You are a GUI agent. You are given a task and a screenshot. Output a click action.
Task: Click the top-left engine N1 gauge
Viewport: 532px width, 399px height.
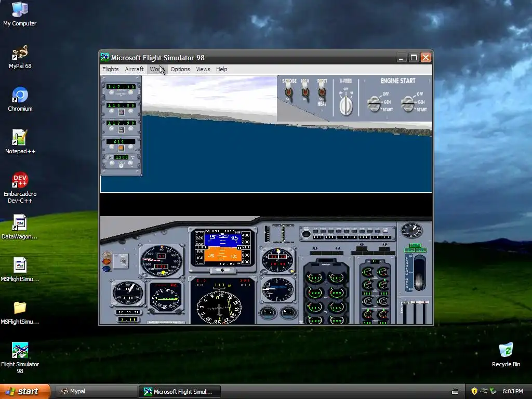click(x=315, y=278)
